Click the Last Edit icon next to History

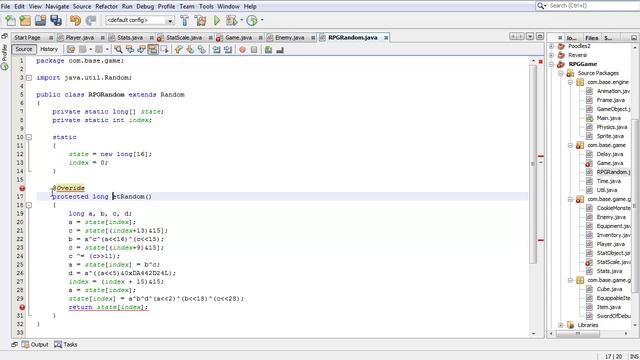click(x=71, y=50)
